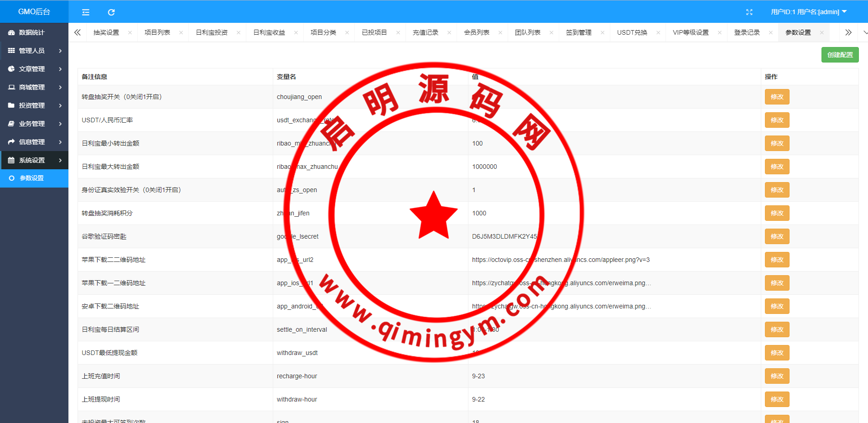Toggle fullscreen mode icon

(749, 12)
